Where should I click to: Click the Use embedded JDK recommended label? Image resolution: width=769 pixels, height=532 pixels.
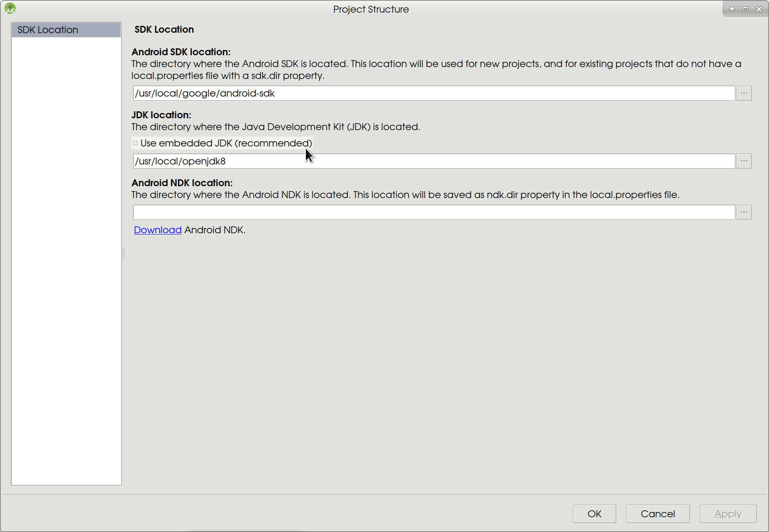[226, 143]
